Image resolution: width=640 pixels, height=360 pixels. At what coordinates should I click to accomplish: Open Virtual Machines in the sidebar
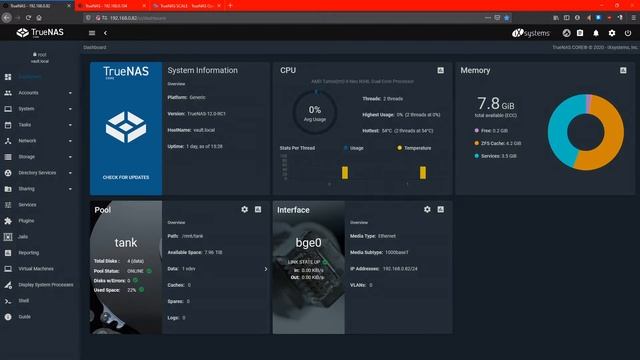(x=40, y=269)
